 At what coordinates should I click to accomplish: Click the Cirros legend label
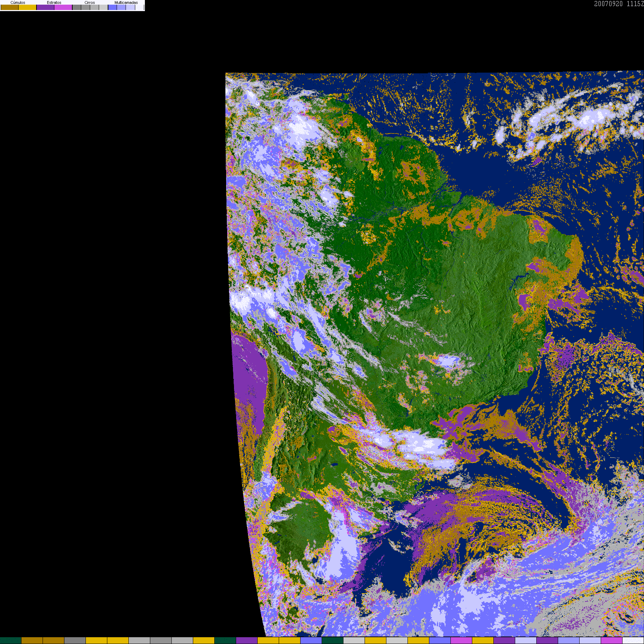tap(90, 3)
